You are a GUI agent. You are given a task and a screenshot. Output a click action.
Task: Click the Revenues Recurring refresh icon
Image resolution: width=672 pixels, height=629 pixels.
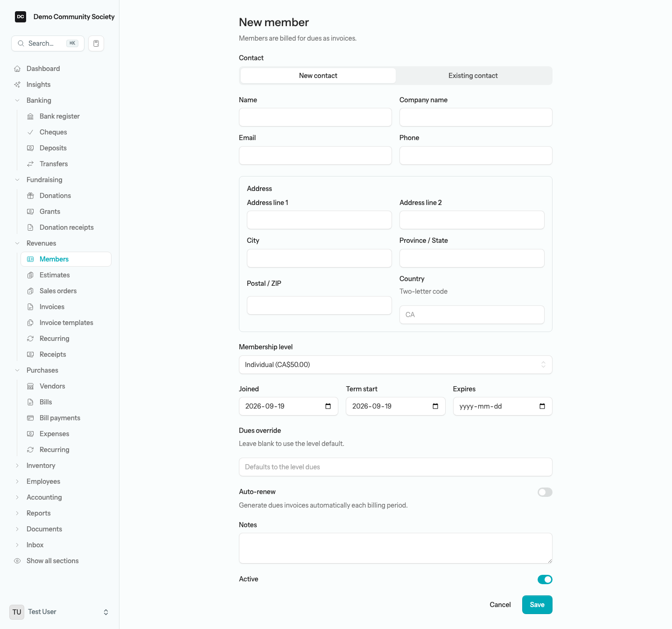[x=30, y=339]
